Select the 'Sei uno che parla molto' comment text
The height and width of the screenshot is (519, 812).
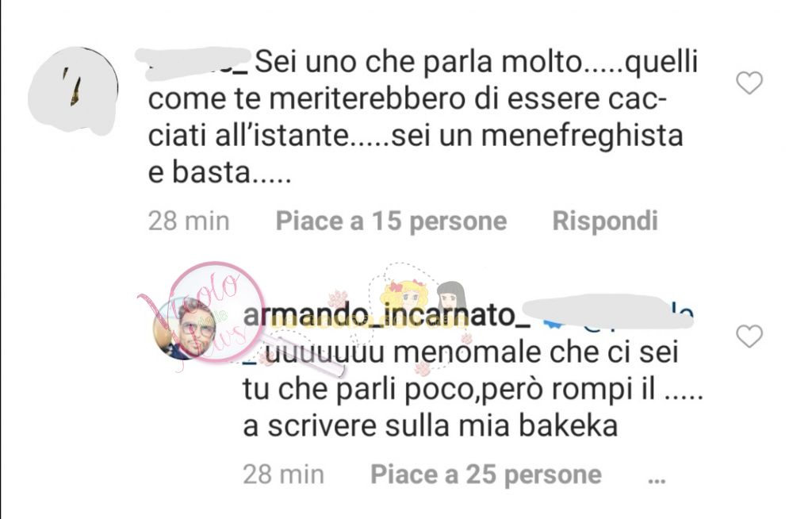(x=423, y=117)
